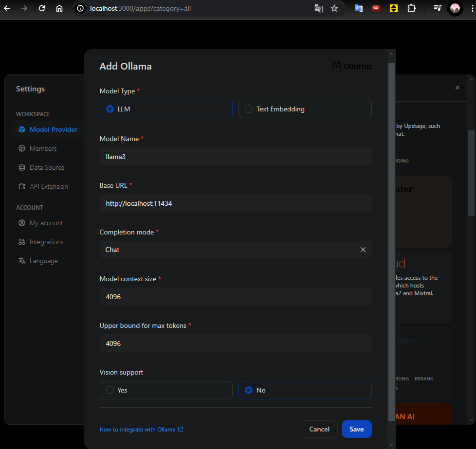Click the Model context size field
This screenshot has height=449, width=476.
click(236, 297)
